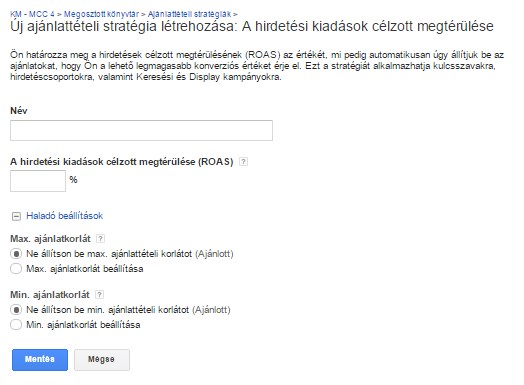Select 'Min. ajánlatkorlát beállítása' radio option
The height and width of the screenshot is (385, 524).
[x=16, y=325]
